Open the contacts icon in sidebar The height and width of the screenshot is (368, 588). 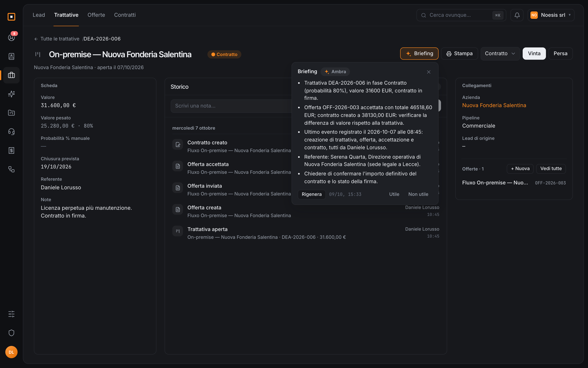11,56
